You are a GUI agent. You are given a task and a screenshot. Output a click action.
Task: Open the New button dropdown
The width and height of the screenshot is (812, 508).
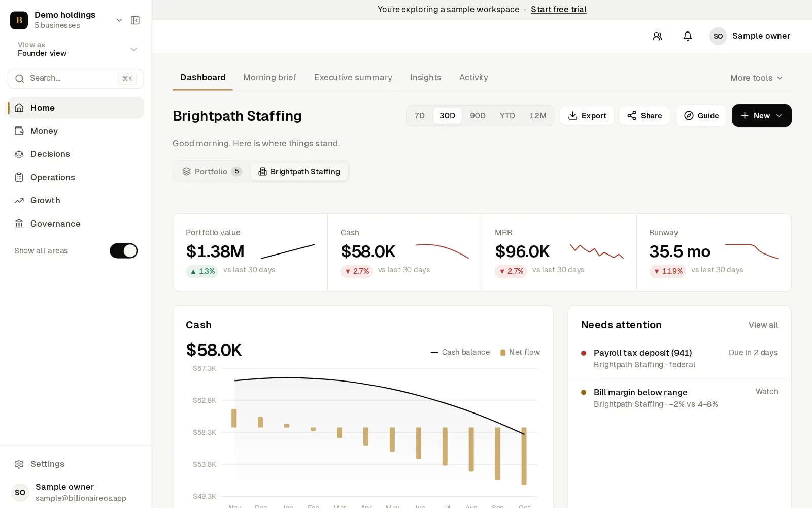[x=762, y=116]
